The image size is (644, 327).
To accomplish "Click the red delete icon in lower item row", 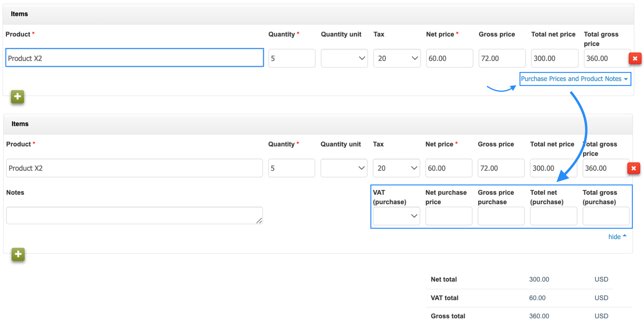I will point(634,168).
